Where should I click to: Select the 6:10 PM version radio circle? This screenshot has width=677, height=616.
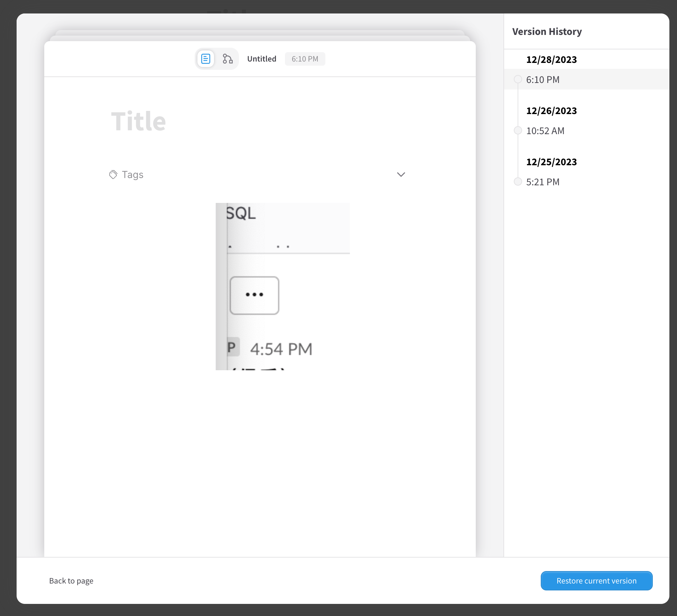518,80
